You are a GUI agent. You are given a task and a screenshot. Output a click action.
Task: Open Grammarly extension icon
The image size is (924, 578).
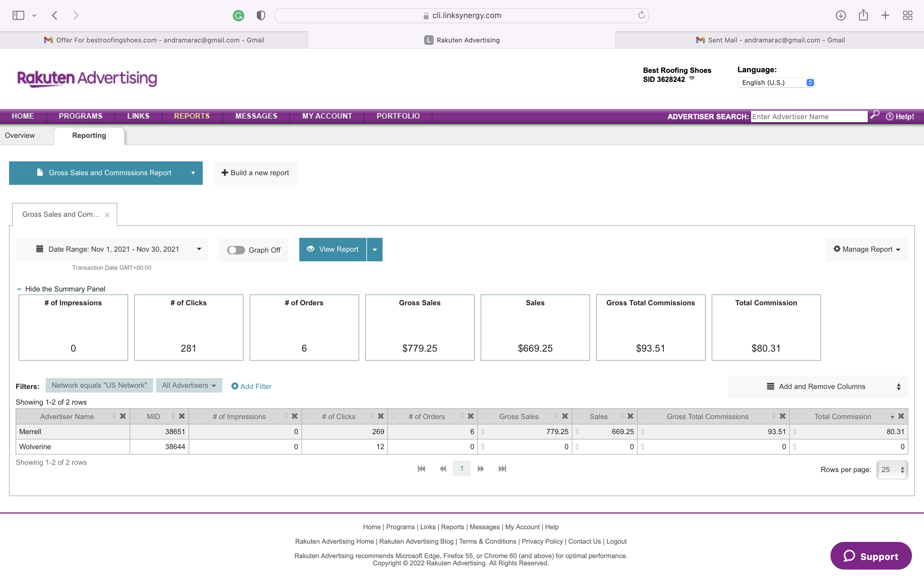(238, 15)
